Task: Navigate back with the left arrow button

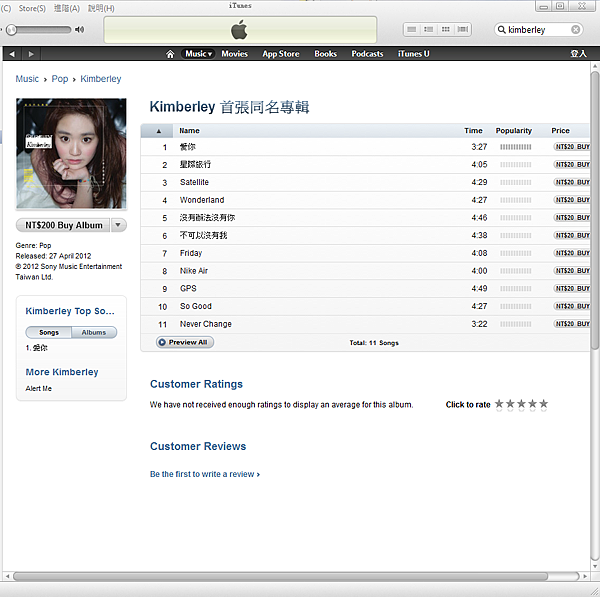Action: 12,54
